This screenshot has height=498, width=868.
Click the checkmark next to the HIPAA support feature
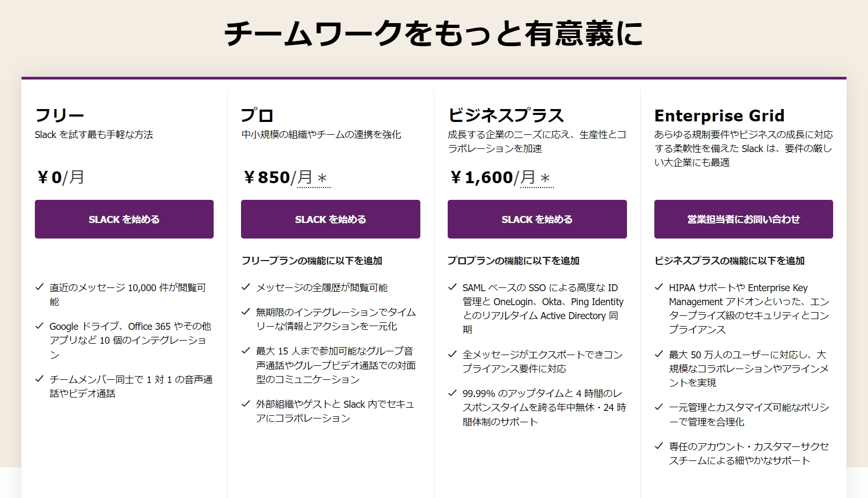658,287
